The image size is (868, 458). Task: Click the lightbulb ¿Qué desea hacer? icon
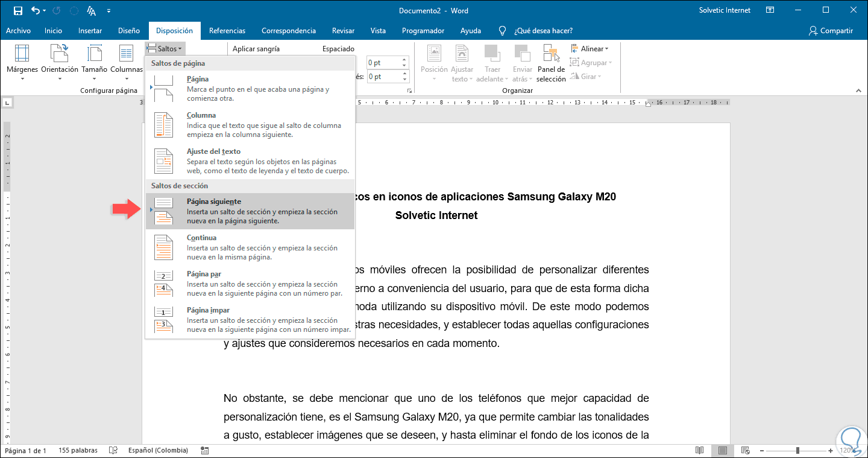(x=502, y=31)
